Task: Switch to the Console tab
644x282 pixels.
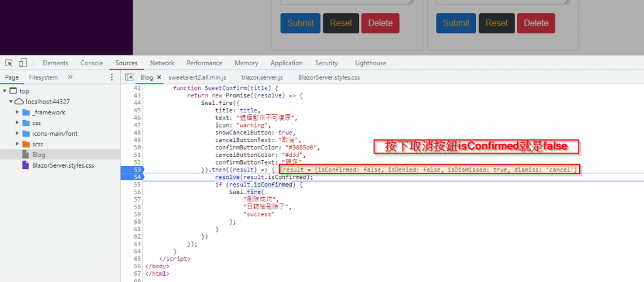Action: pos(92,63)
